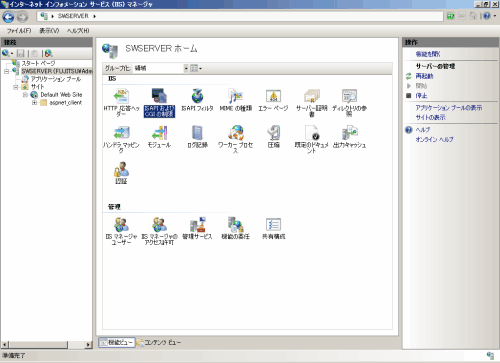
Task: Open the グループ化 dropdown combo box
Action: (x=161, y=68)
